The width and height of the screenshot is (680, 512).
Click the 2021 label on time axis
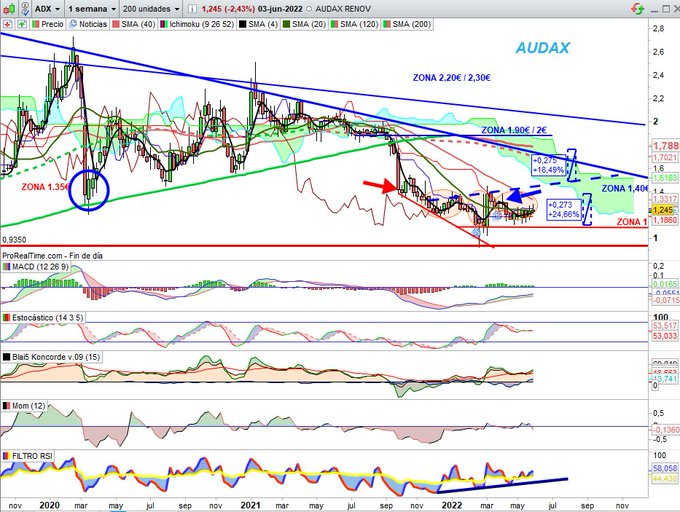pyautogui.click(x=250, y=505)
